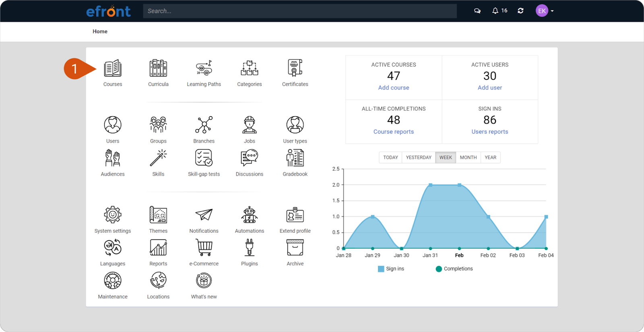Open the Users reports link
Screen dimensions: 644x332
click(x=490, y=132)
